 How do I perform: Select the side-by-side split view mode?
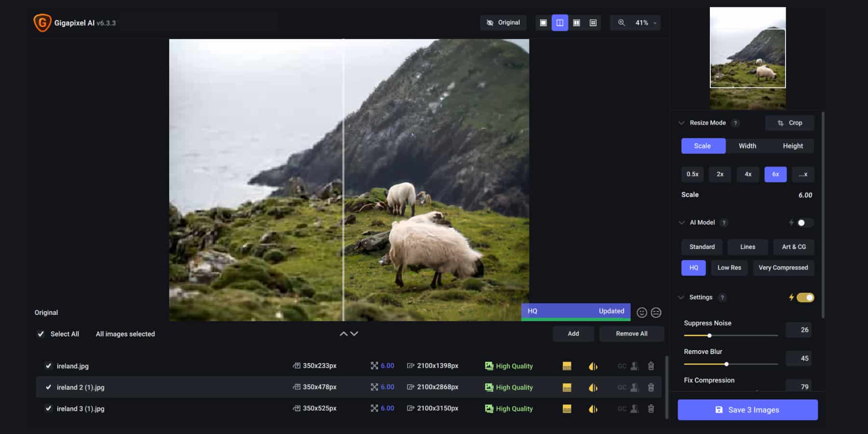[x=559, y=22]
